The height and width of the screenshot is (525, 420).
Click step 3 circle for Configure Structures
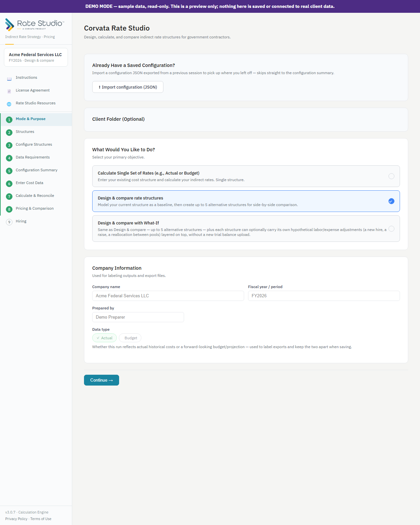click(9, 145)
